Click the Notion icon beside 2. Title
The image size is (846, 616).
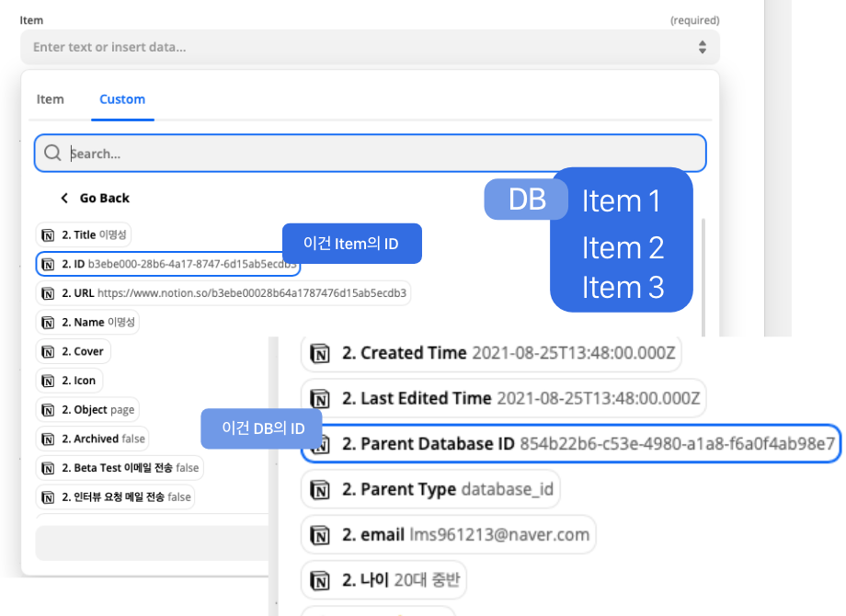[x=48, y=235]
